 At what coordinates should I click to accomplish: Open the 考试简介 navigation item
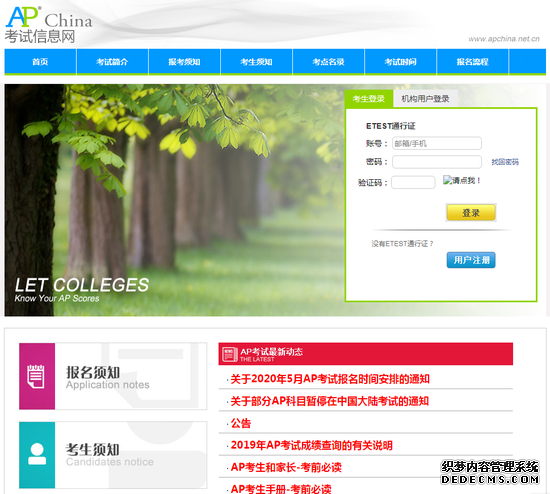click(112, 62)
